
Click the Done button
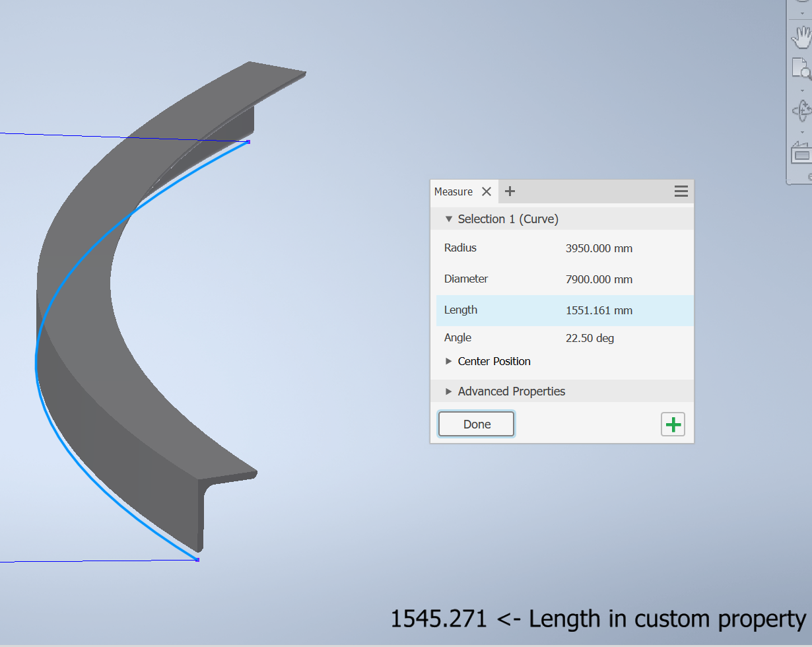[x=476, y=424]
